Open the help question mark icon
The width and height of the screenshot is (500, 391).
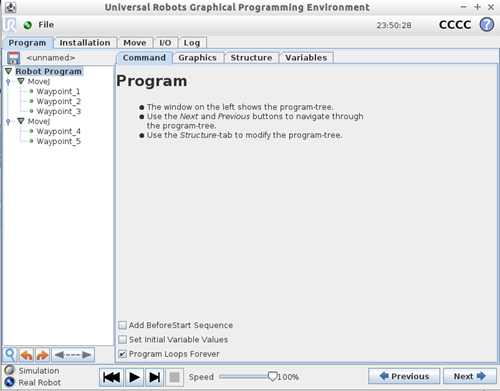tap(487, 25)
